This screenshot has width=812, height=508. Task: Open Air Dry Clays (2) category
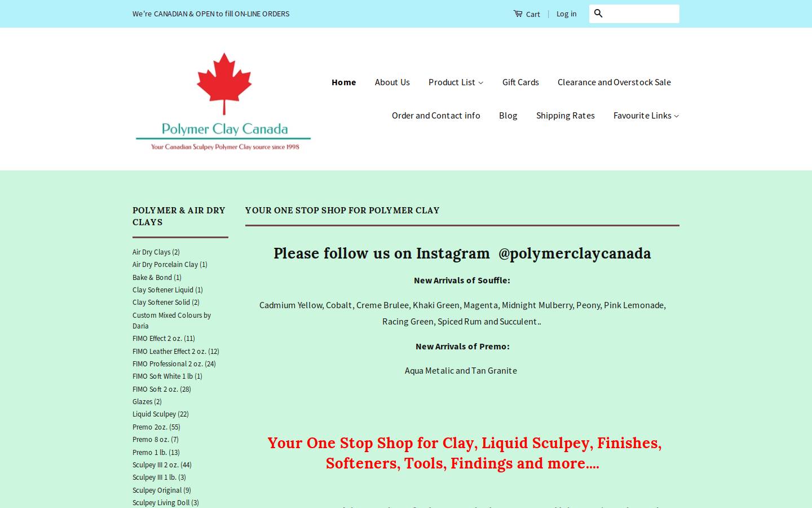click(x=156, y=252)
